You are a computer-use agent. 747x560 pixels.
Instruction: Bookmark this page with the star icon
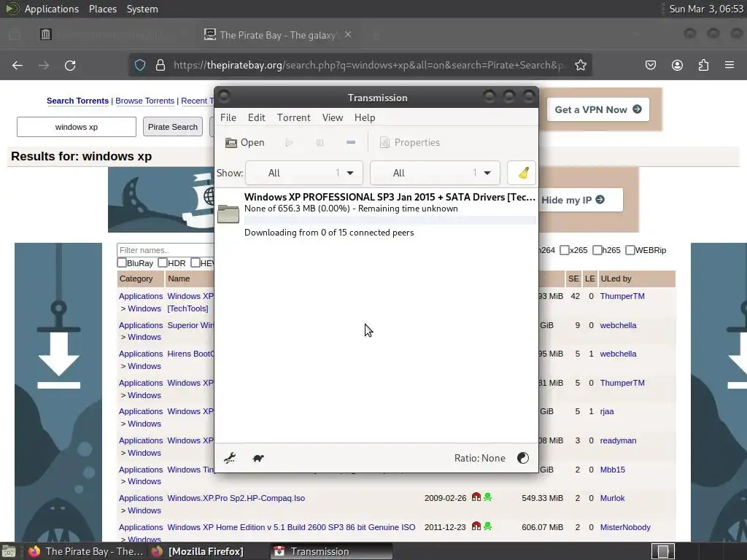pyautogui.click(x=580, y=65)
